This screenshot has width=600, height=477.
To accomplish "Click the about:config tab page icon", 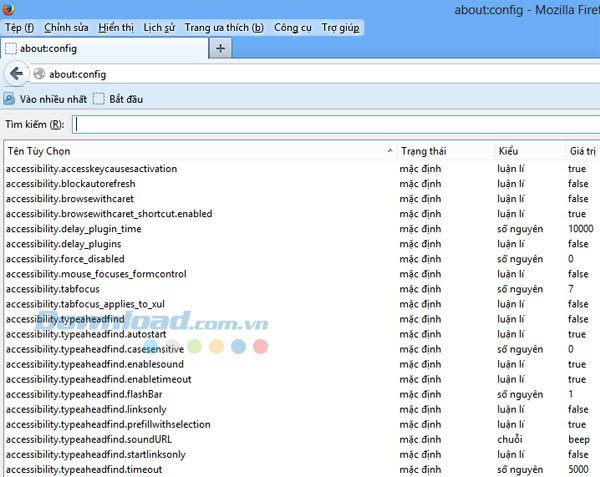I will tap(11, 48).
